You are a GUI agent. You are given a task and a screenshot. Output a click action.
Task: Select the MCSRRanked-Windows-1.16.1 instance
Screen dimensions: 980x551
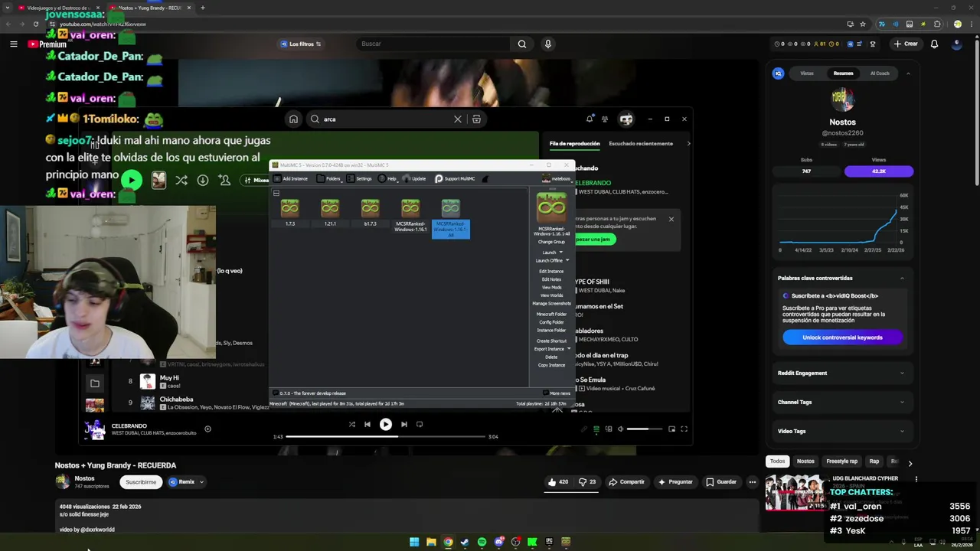point(410,215)
